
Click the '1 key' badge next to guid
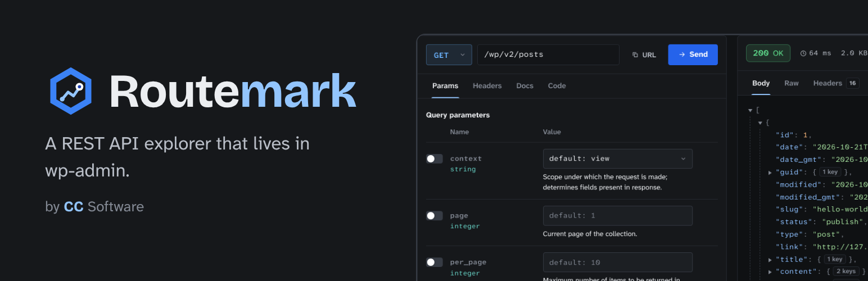click(x=830, y=172)
